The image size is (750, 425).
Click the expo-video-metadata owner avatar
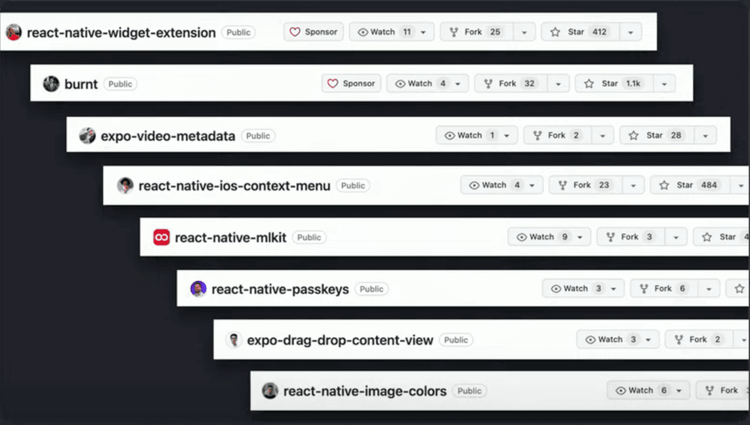click(x=87, y=136)
